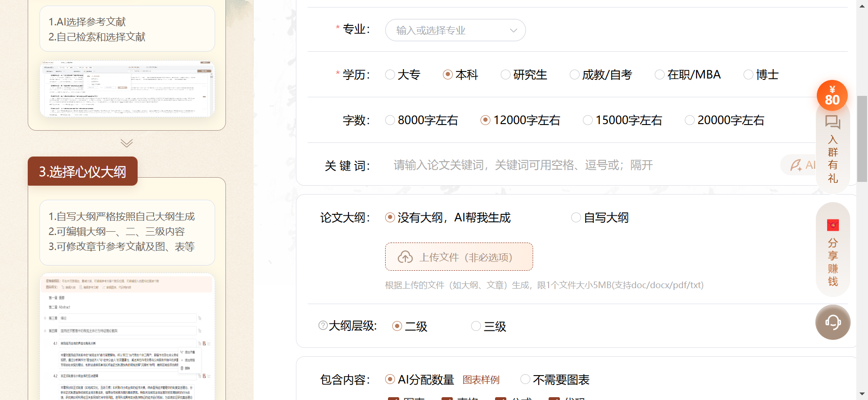868x400 pixels.
Task: Click the 入群有礼 chat icon
Action: [832, 122]
